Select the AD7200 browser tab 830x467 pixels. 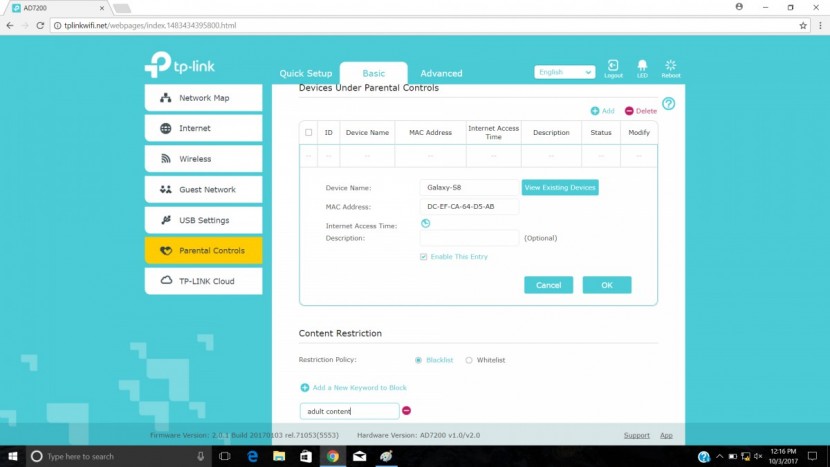click(x=56, y=8)
